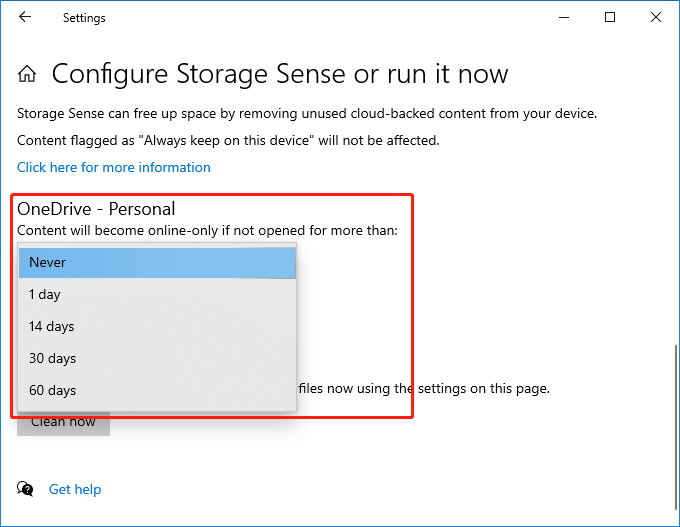Open the Get help link
Screen dimensions: 680x527
(75, 489)
